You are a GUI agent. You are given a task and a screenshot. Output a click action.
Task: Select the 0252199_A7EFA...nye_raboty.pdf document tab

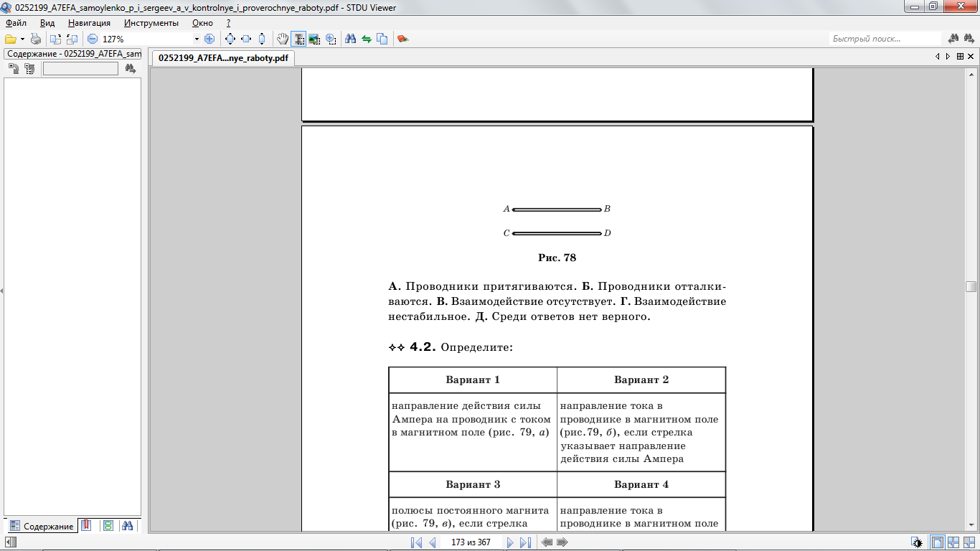[x=223, y=59]
